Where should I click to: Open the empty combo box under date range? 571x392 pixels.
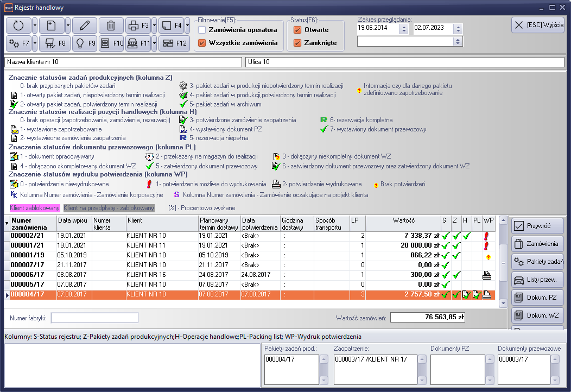click(x=458, y=41)
